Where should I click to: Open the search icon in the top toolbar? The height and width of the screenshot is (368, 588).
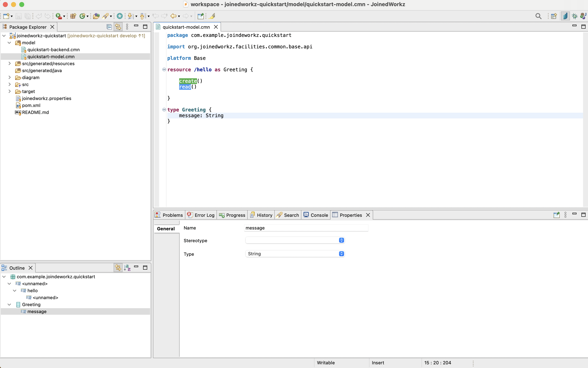pyautogui.click(x=538, y=16)
